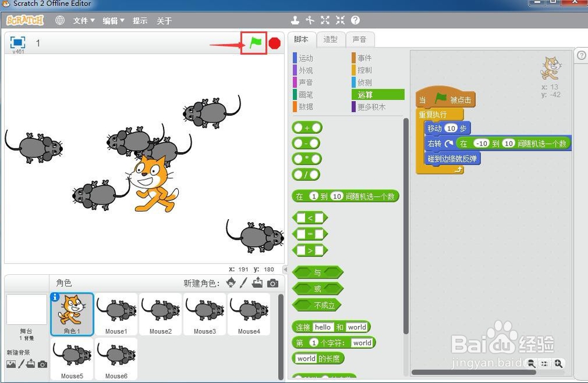Select 控制 block category
588x383 pixels.
coord(362,70)
